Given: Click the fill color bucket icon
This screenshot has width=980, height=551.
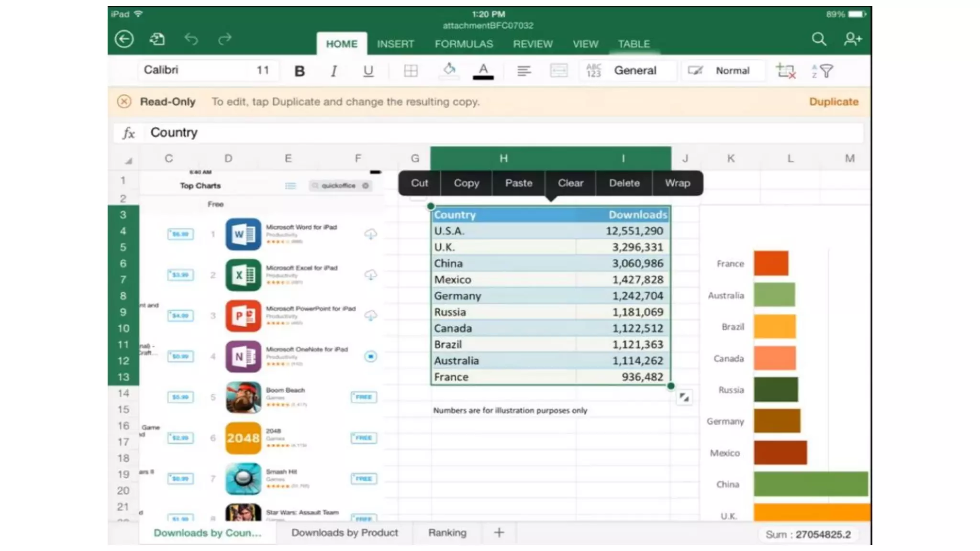Looking at the screenshot, I should coord(449,70).
